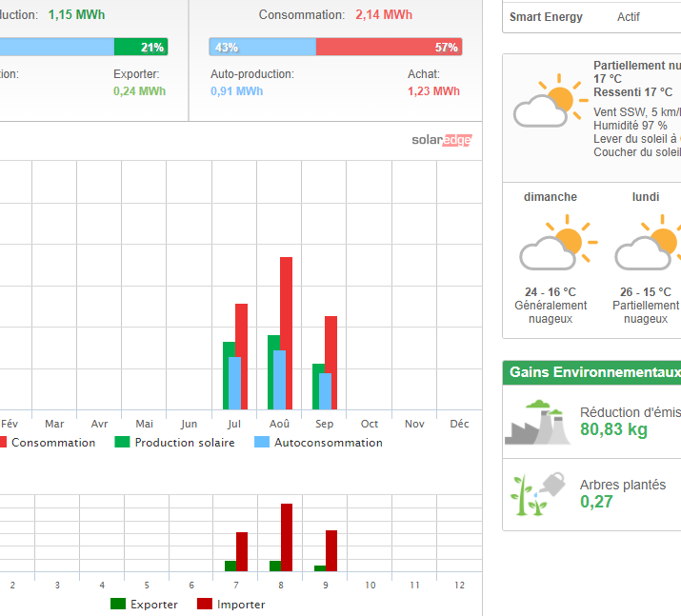681x616 pixels.
Task: Click the Déc month axis label
Action: pyautogui.click(x=459, y=424)
